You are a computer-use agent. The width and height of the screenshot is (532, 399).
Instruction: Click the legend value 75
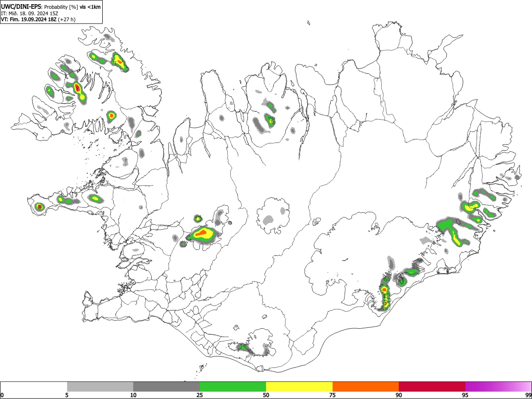coord(333,395)
